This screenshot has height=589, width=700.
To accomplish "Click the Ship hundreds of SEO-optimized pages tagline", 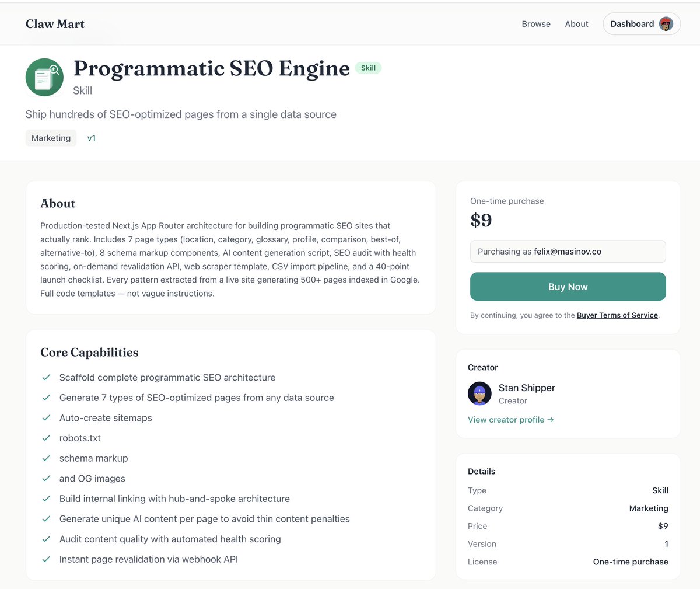I will point(181,114).
